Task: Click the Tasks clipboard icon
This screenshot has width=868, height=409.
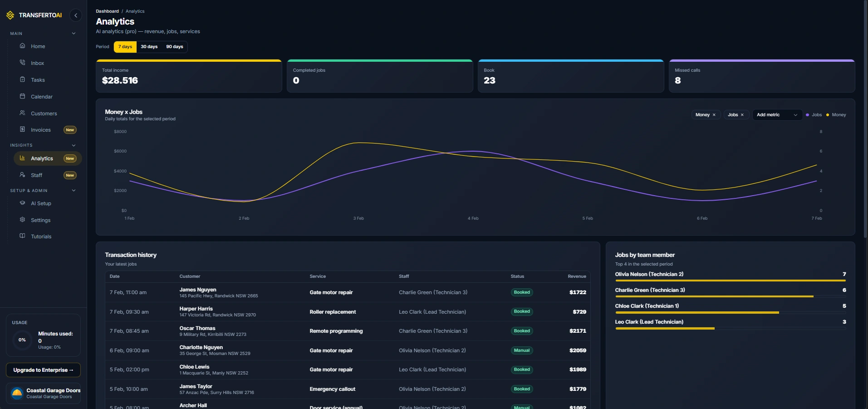Action: click(x=22, y=79)
